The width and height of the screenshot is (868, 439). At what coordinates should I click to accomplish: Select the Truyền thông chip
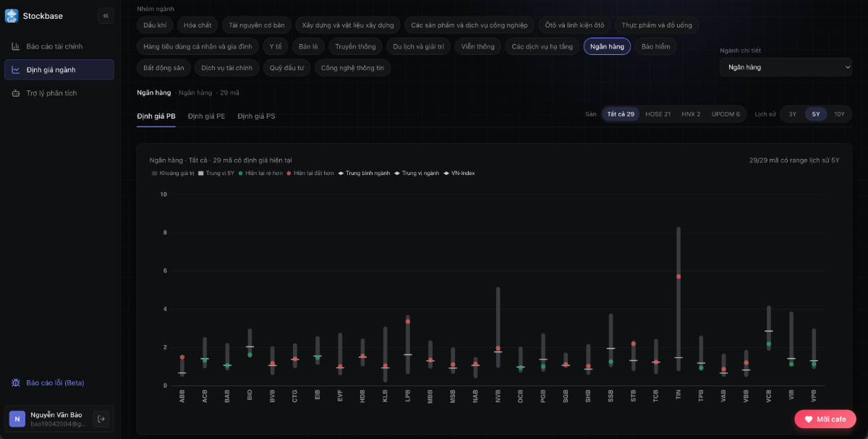pos(356,46)
